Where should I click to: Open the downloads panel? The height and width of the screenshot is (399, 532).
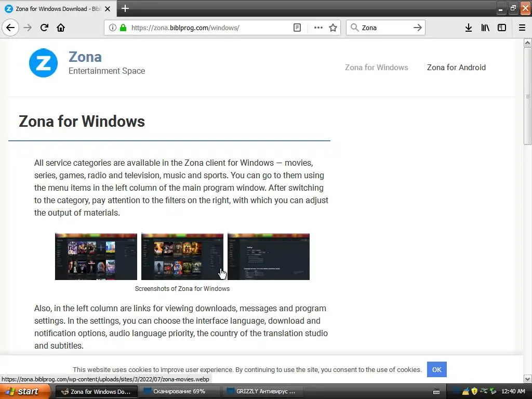click(x=469, y=28)
